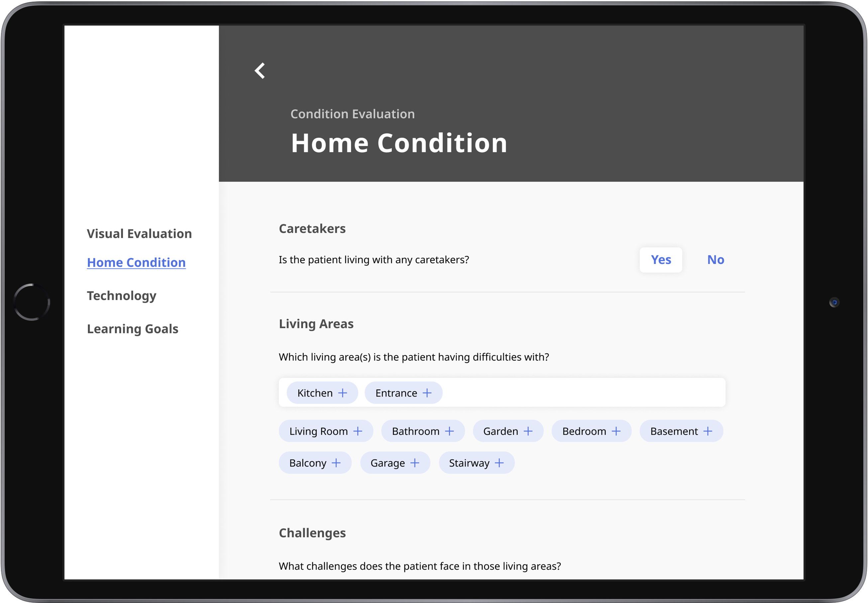Select the Balcony living area chip

click(308, 463)
